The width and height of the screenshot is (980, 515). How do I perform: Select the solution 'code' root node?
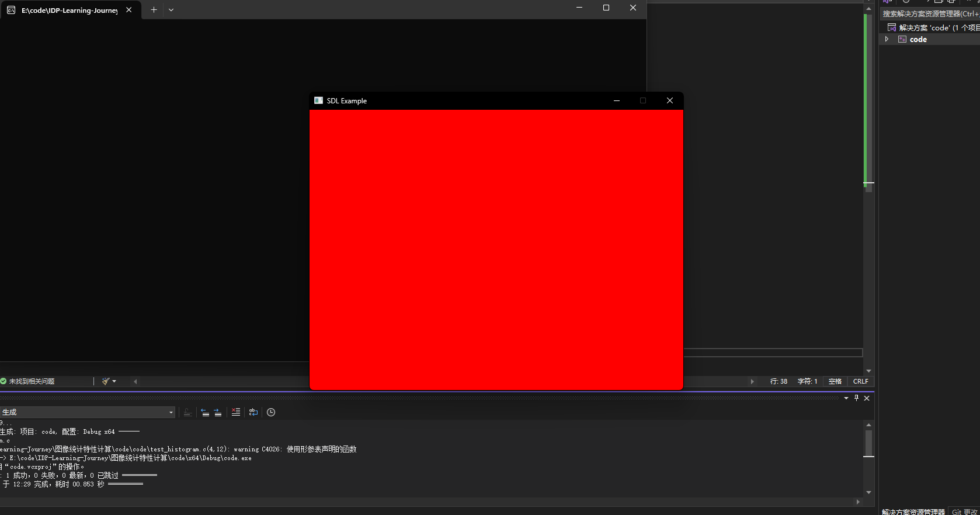click(933, 27)
